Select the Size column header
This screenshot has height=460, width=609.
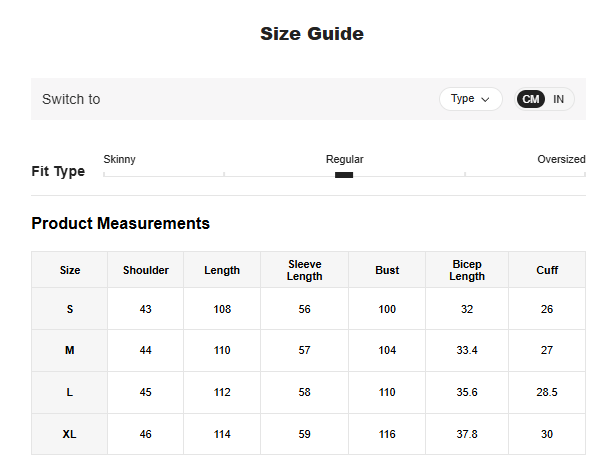tap(70, 270)
